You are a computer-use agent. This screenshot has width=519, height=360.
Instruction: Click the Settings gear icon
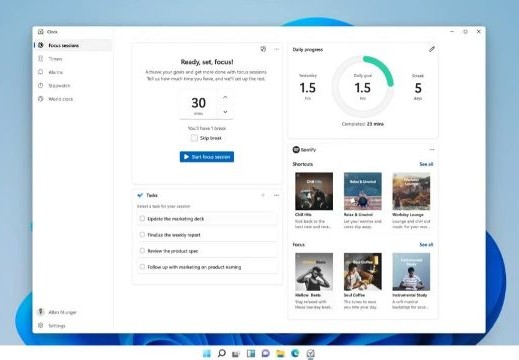[41, 325]
